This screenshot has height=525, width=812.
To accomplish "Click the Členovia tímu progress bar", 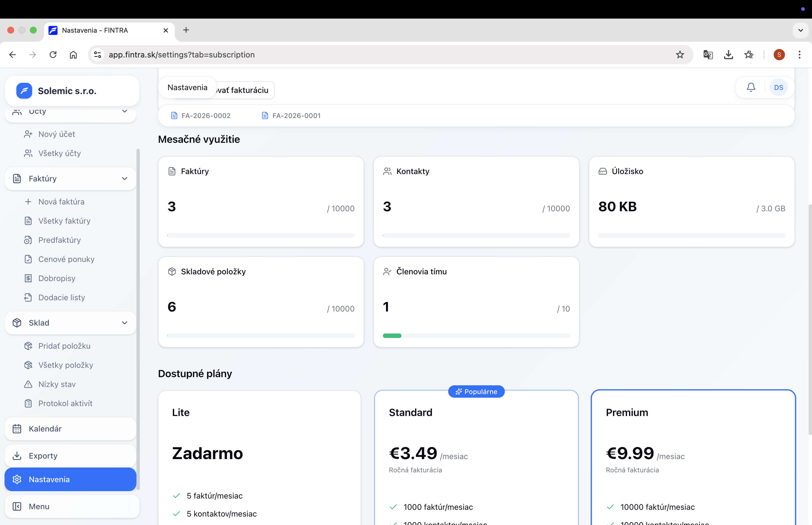I will (476, 335).
